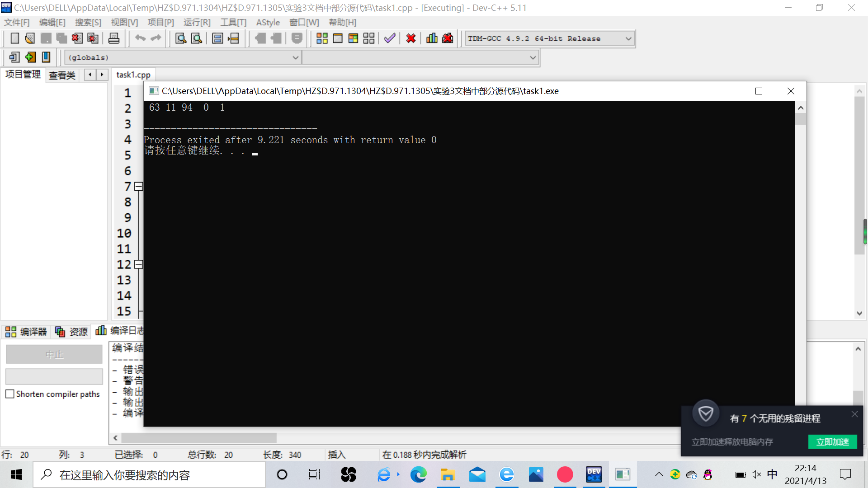
Task: Click the green plus Add Bookmark icon
Action: [x=30, y=57]
